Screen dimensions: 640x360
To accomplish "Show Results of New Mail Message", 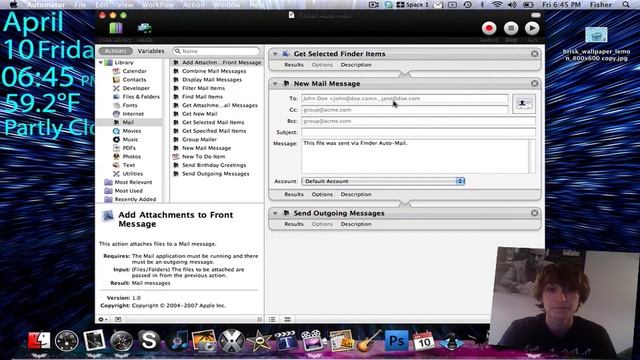I will tap(294, 195).
